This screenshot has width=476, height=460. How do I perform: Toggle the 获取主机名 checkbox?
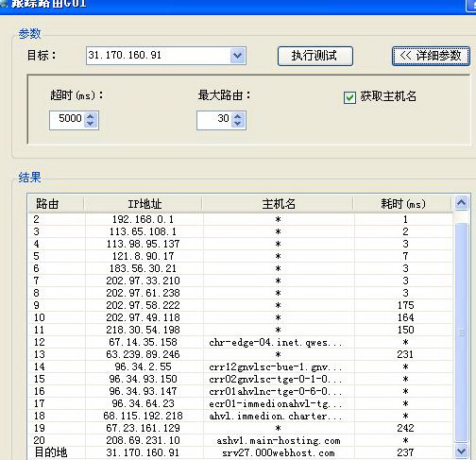click(349, 97)
